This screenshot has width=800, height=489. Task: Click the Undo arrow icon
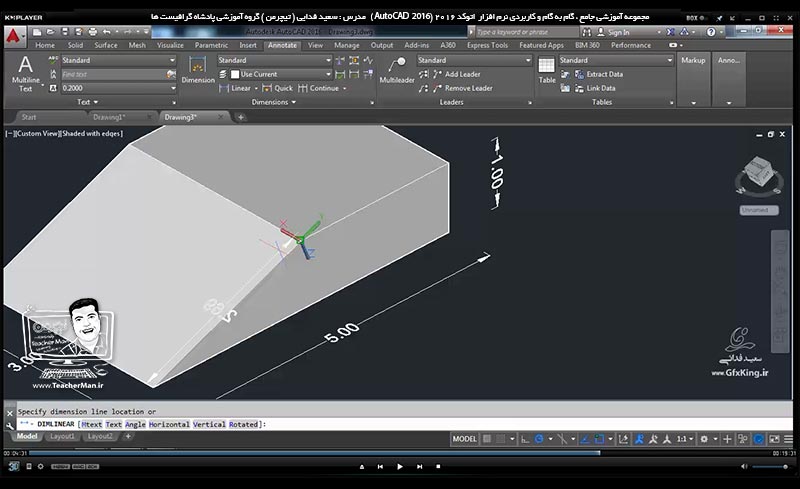(x=106, y=32)
